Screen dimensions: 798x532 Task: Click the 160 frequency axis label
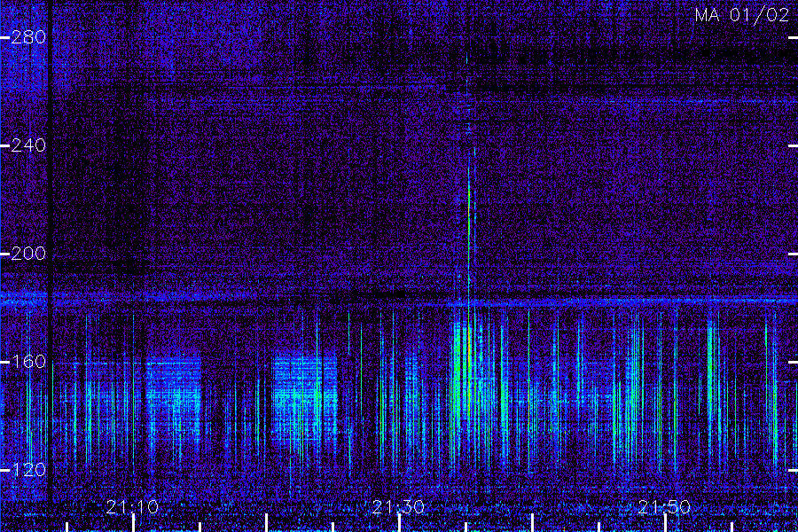click(28, 362)
